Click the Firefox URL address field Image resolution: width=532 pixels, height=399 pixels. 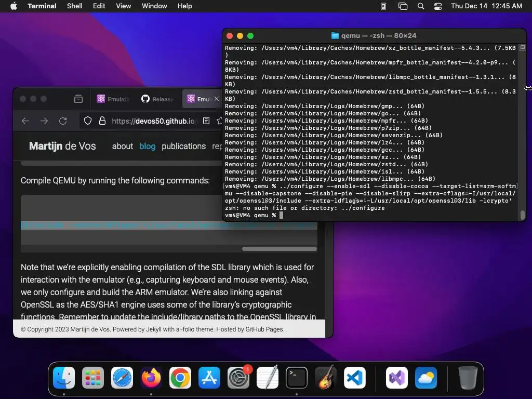153,121
